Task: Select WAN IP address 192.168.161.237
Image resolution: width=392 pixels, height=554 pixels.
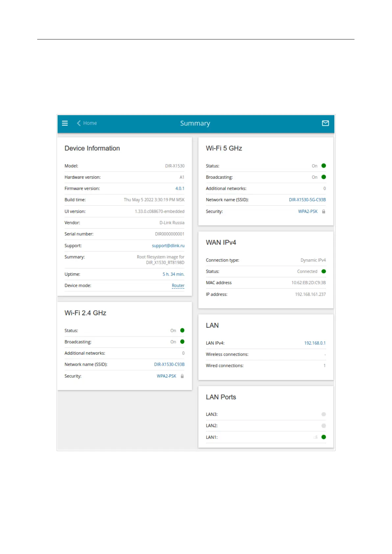Action: tap(310, 294)
